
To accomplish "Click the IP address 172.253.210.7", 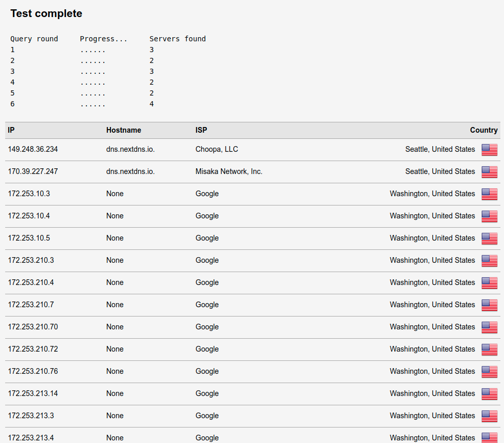I will tap(31, 305).
